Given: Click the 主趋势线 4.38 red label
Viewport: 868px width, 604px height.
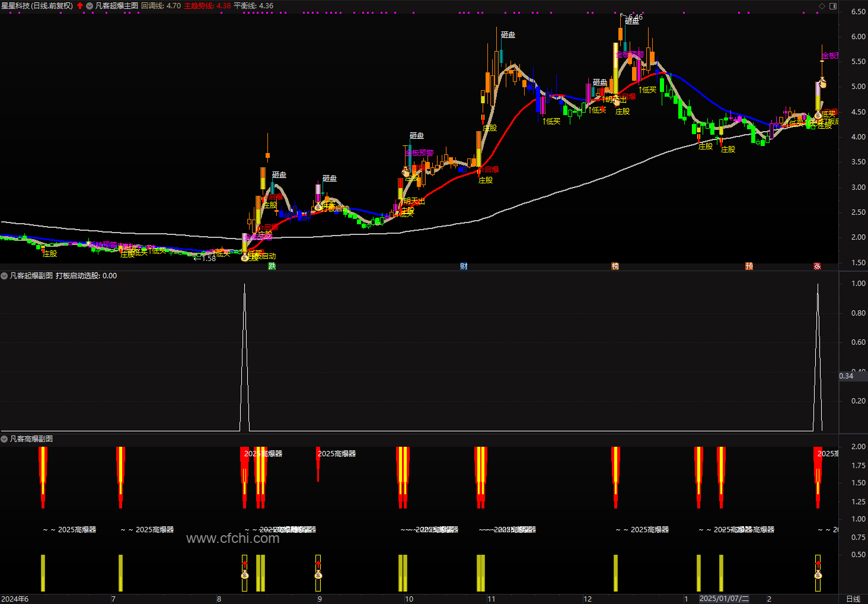Looking at the screenshot, I should tap(208, 6).
